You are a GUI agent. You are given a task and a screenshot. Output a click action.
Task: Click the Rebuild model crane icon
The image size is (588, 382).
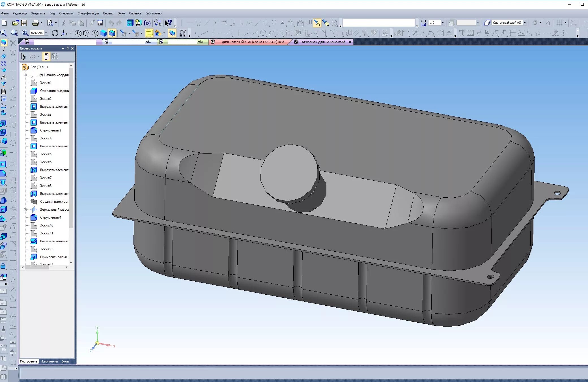[183, 33]
